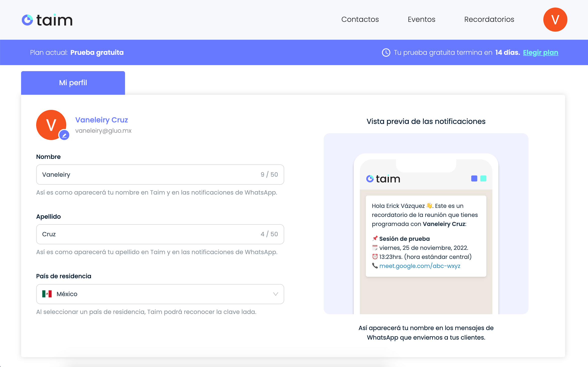Focus the Nombre input field

click(160, 175)
